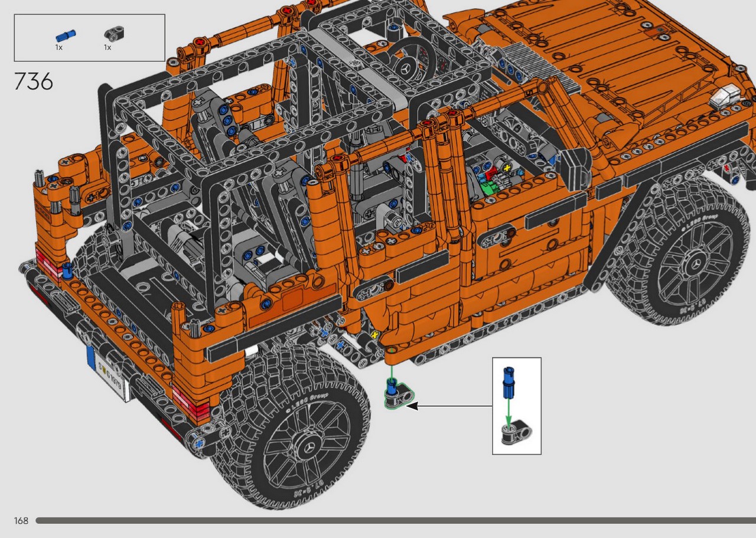Select the step number 736
Screen dimensions: 756x538
pyautogui.click(x=33, y=81)
